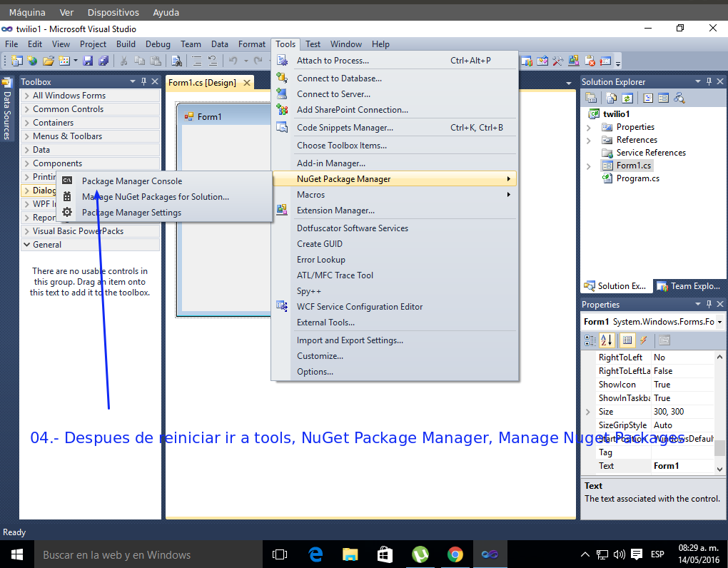Click View Class Diagram icon
Screen dimensions: 728x568
(x=679, y=98)
